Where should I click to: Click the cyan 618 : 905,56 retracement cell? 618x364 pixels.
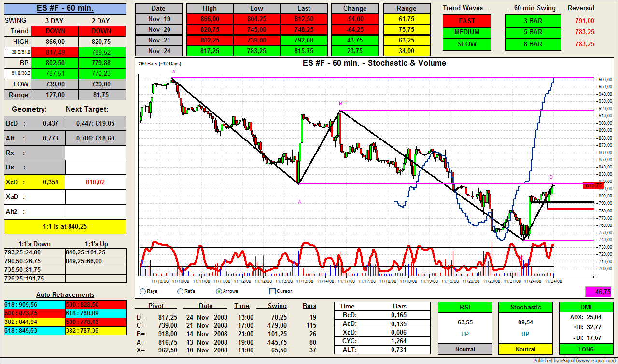[x=34, y=305]
